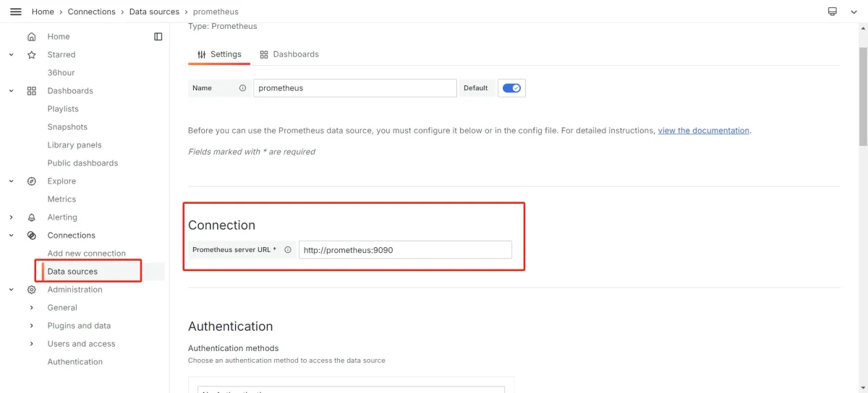This screenshot has height=393, width=868.
Task: Open Public dashboards
Action: [82, 163]
